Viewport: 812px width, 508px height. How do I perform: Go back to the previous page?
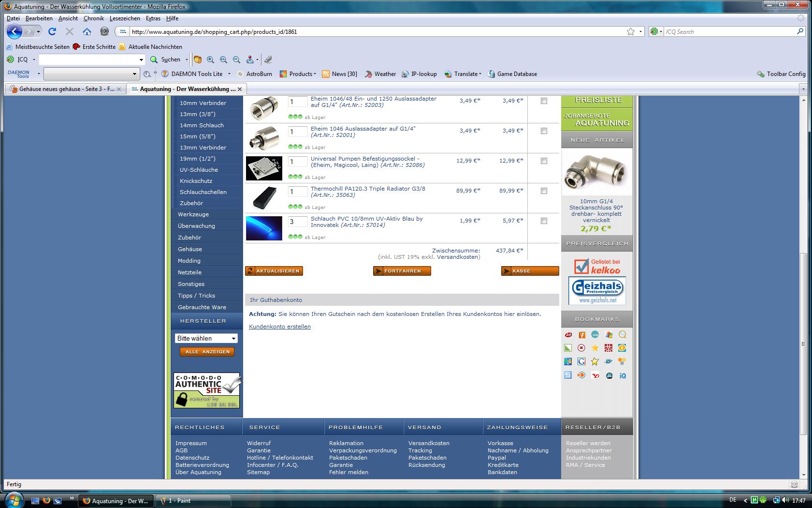point(14,31)
